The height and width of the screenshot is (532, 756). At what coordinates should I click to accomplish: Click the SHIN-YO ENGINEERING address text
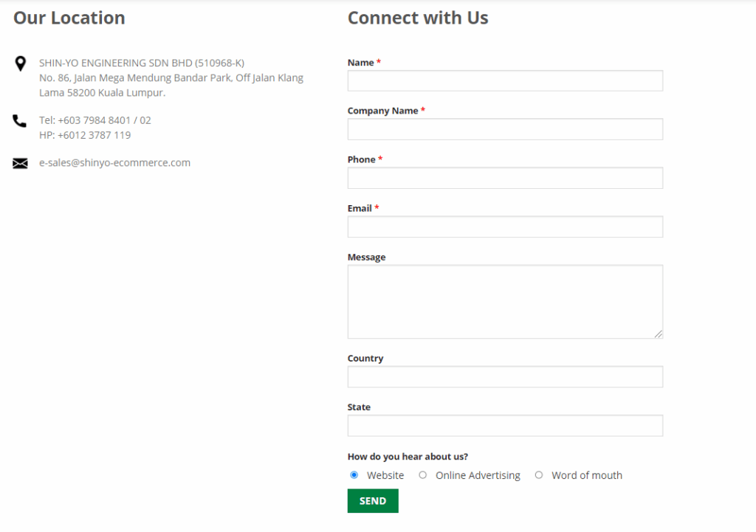click(171, 77)
